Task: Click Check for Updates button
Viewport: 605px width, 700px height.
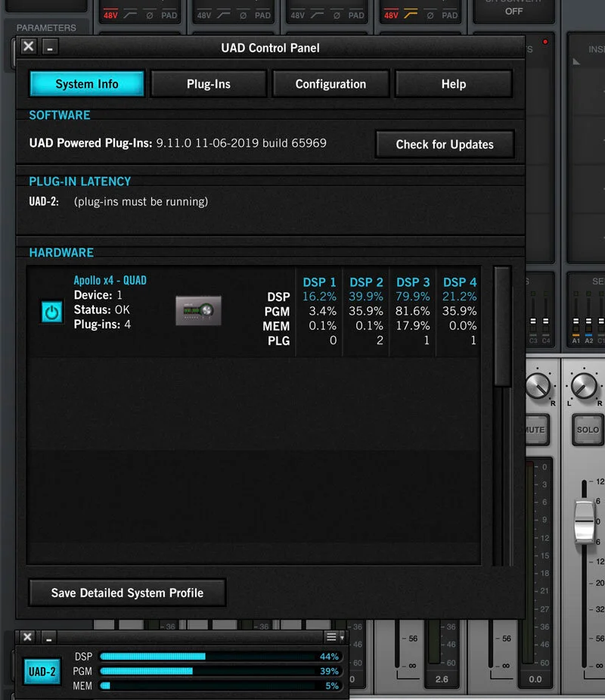Action: pyautogui.click(x=445, y=145)
